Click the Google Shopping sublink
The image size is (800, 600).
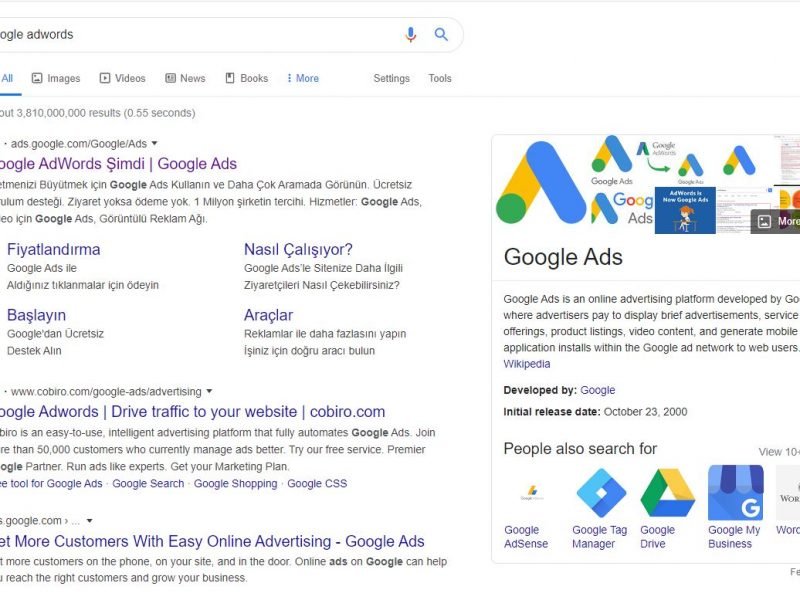235,484
